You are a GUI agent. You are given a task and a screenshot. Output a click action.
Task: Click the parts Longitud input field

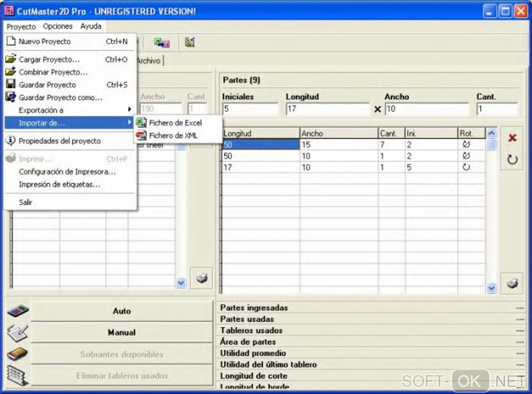coord(328,109)
